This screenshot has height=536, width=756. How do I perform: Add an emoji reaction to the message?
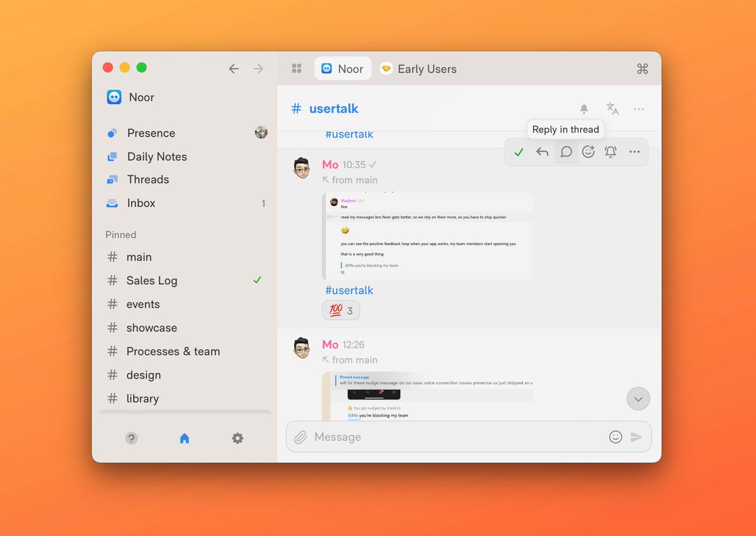[588, 152]
